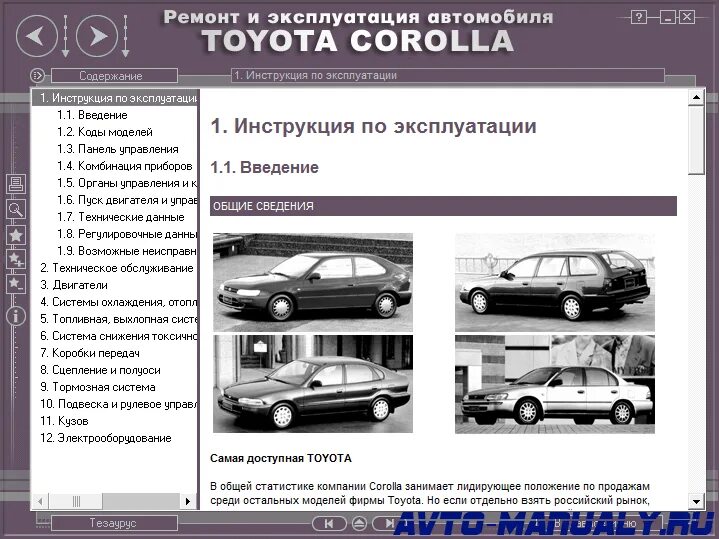This screenshot has height=539, width=719.
Task: Click the ОБЩИЕ СВЕДЕНИЯ header bar
Action: pos(443,206)
